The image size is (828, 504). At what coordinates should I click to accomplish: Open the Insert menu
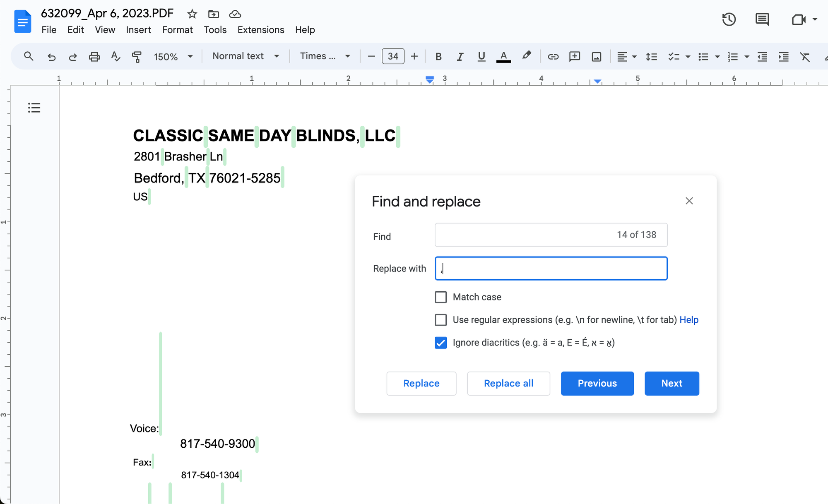(138, 30)
